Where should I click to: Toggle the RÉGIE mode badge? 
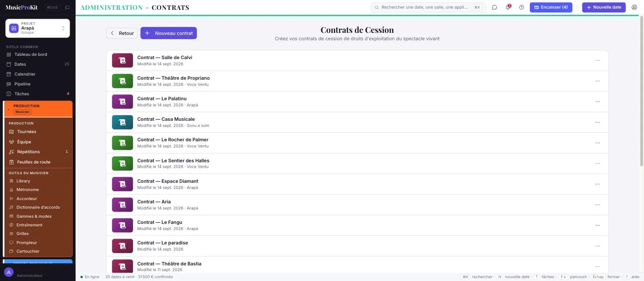(52, 7)
